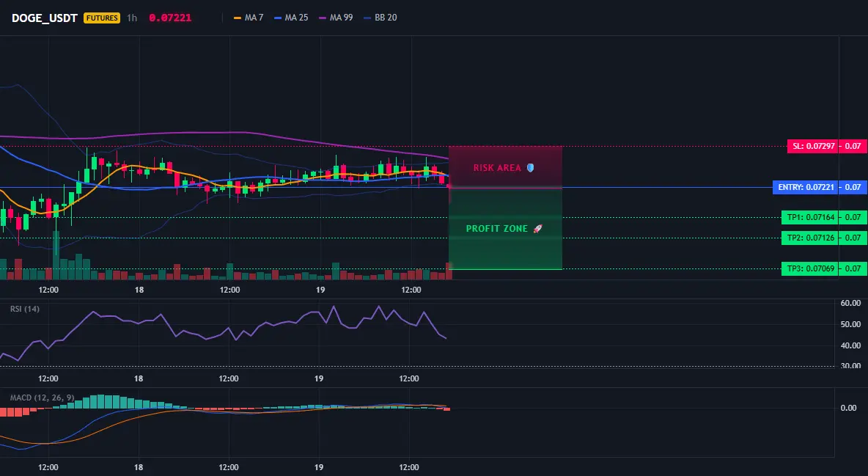Click the ENTRY: 0.07221 price label
Viewport: 868px width, 476px height.
coord(806,187)
